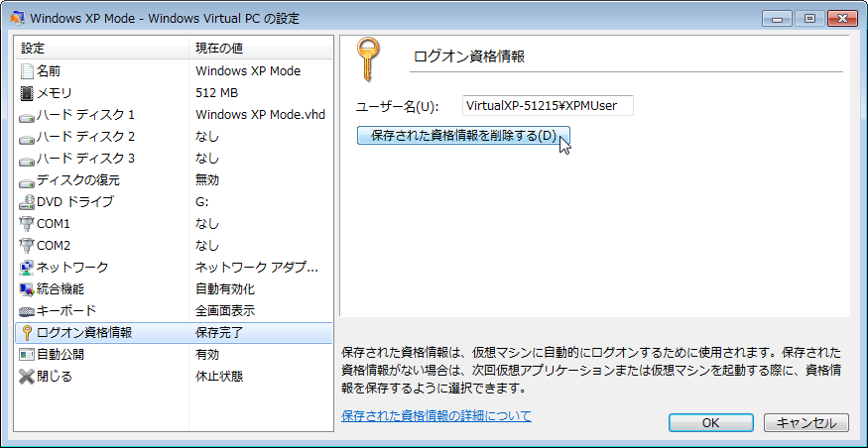Click the ネットワーク network icon

27,268
